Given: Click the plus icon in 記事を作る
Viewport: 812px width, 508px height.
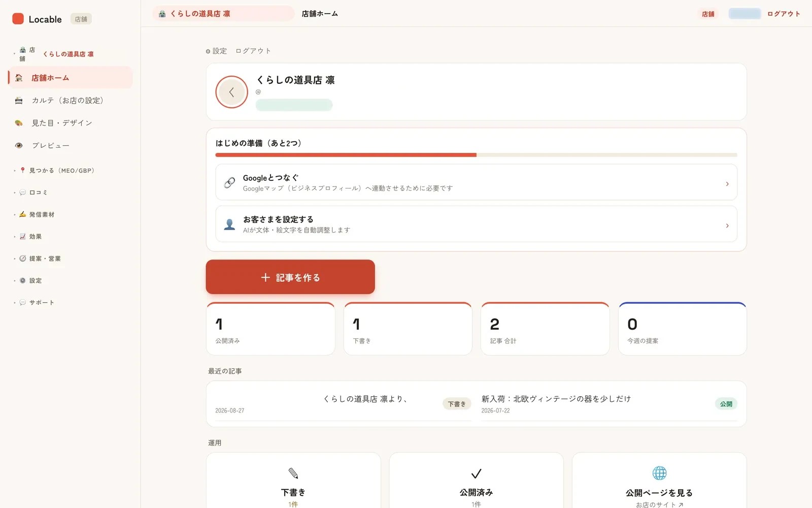Looking at the screenshot, I should pos(265,277).
